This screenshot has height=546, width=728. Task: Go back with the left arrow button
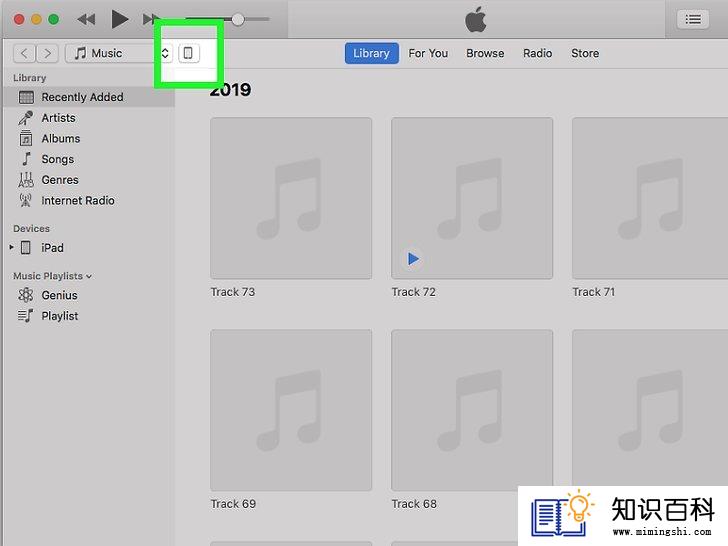point(25,53)
